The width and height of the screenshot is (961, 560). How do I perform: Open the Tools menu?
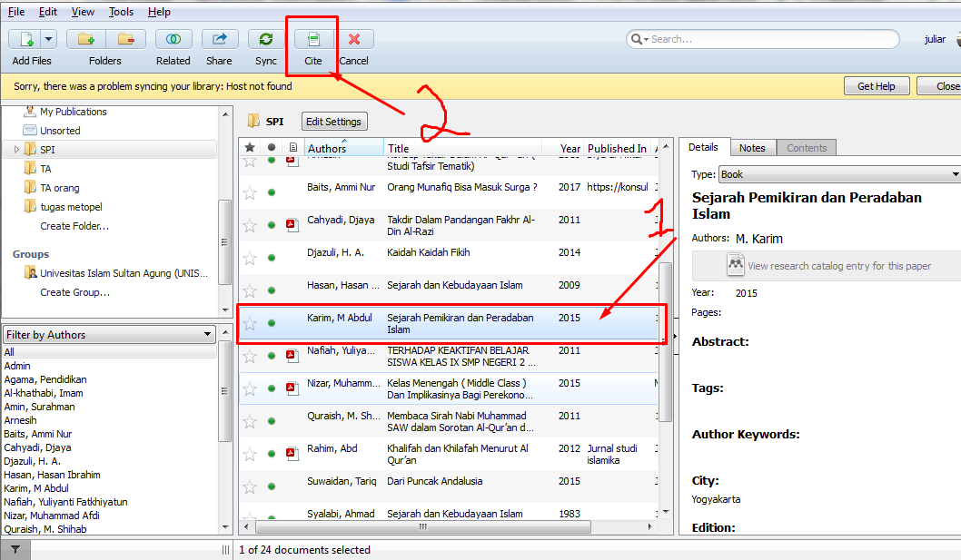tap(121, 12)
